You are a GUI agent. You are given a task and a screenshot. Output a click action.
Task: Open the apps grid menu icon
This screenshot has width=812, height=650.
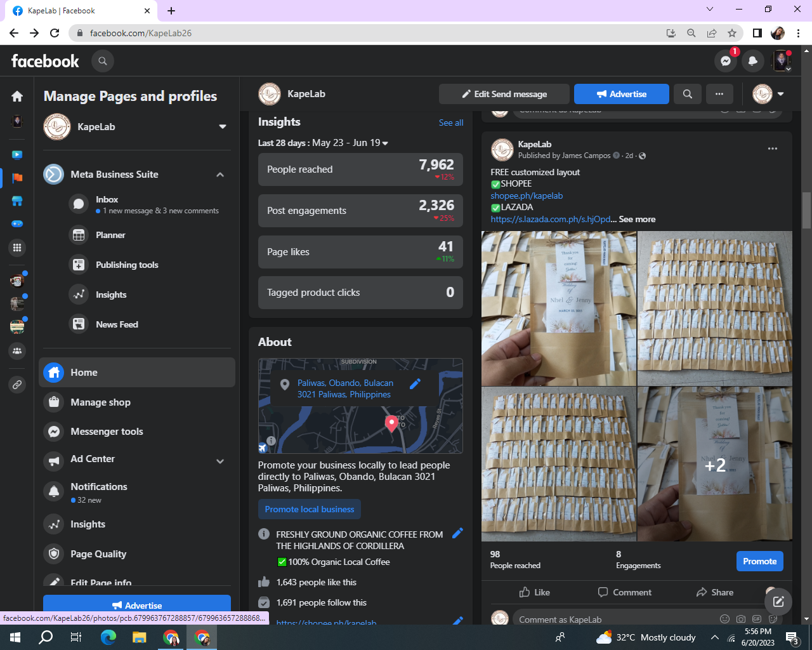click(17, 248)
